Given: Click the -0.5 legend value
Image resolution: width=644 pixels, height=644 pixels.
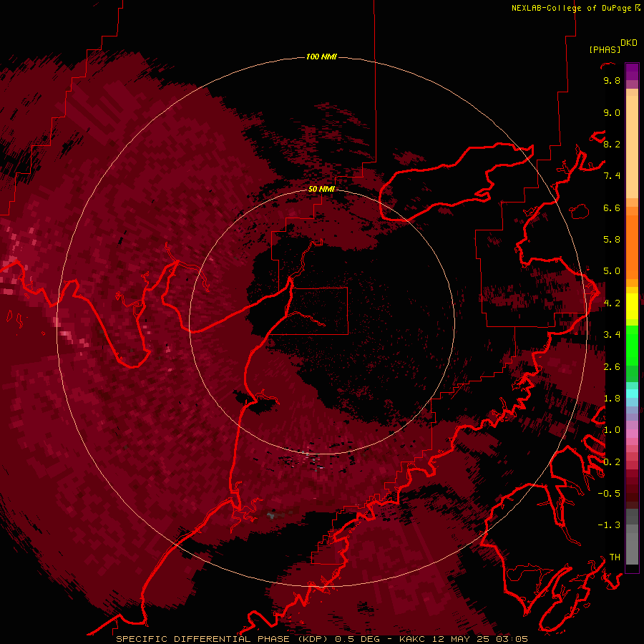Looking at the screenshot, I should tap(609, 494).
